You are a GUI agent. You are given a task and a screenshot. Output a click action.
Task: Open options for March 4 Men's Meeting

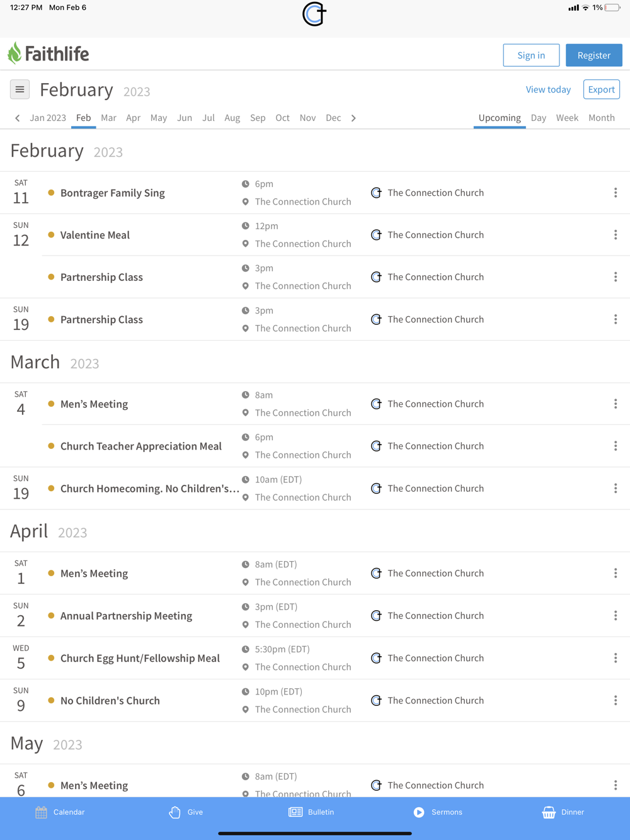click(x=616, y=404)
